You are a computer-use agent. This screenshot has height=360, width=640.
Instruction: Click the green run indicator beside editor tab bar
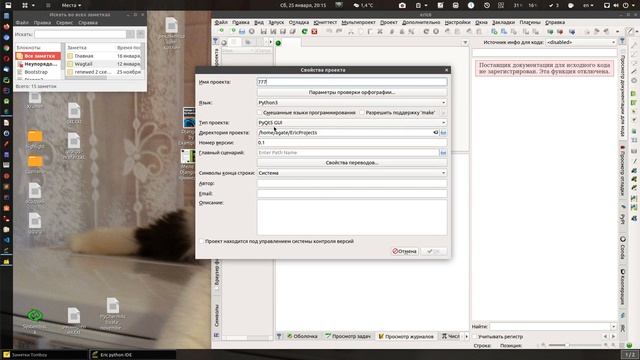[278, 43]
